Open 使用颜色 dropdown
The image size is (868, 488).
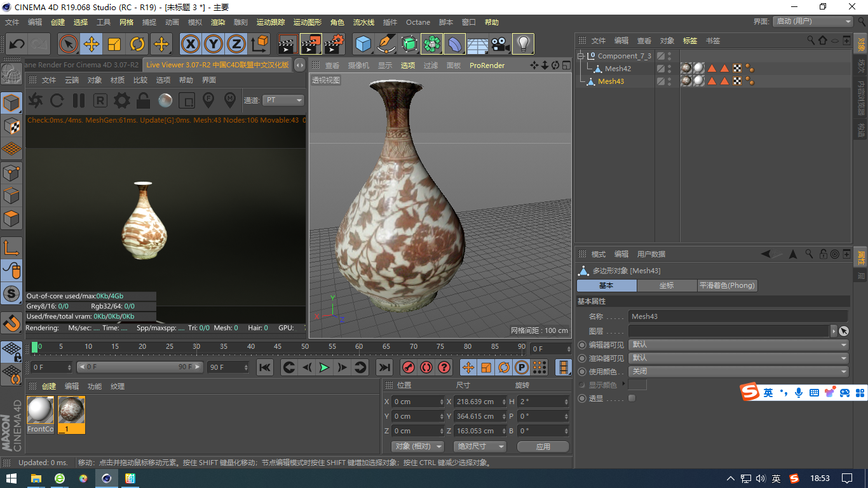pos(738,372)
